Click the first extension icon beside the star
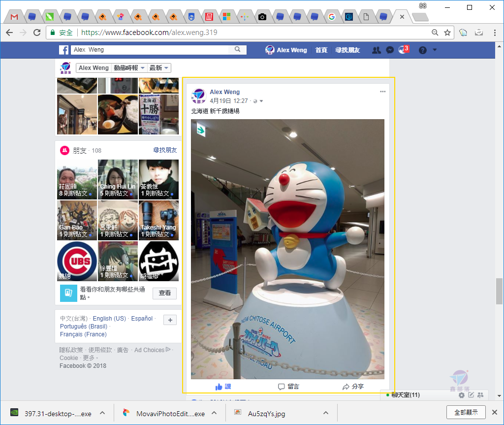 point(463,33)
